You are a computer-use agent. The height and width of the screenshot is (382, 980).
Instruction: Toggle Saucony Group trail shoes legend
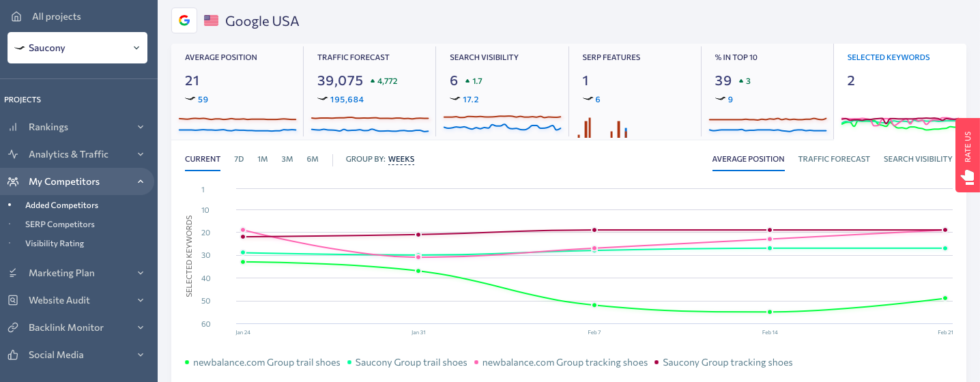(x=407, y=362)
